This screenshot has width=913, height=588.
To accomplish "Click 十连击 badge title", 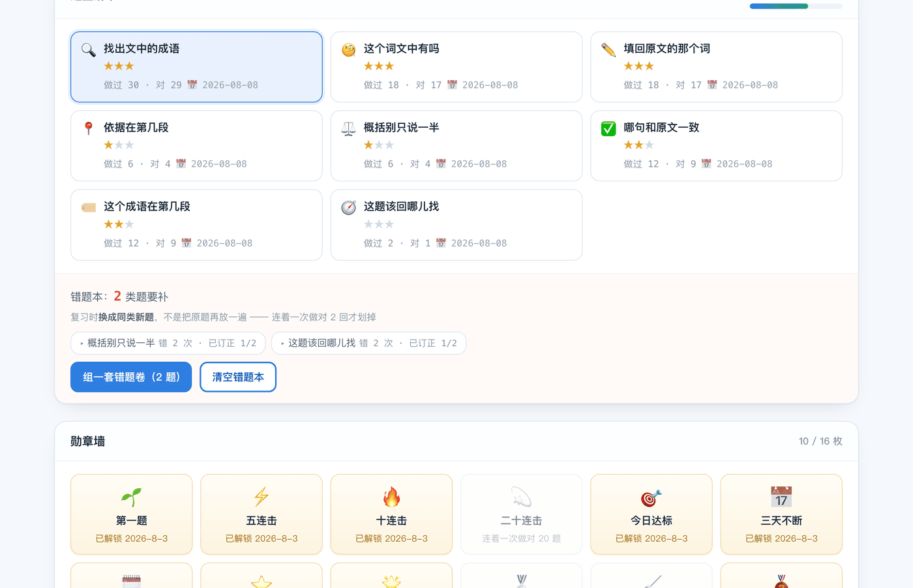I will coord(391,521).
